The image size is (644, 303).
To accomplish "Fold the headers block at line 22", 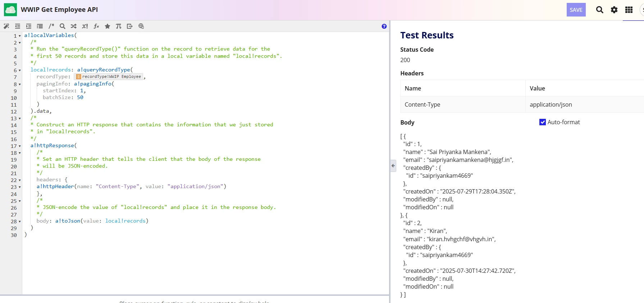I will click(x=20, y=180).
